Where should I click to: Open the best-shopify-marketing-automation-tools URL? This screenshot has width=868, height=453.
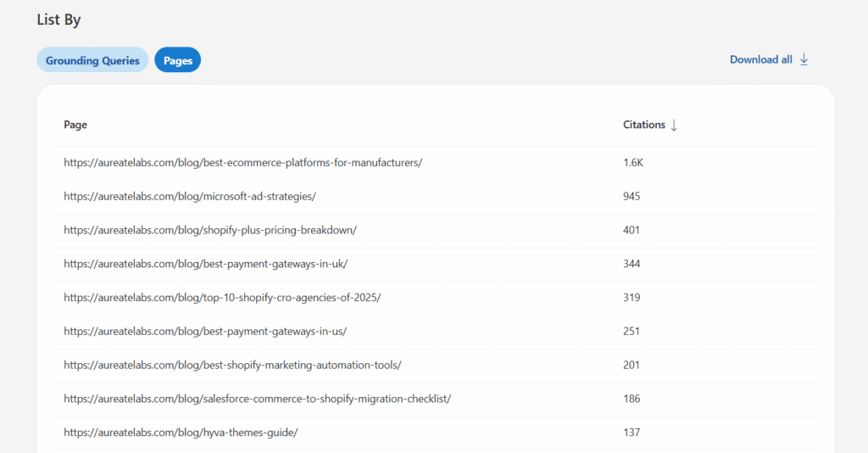[232, 365]
